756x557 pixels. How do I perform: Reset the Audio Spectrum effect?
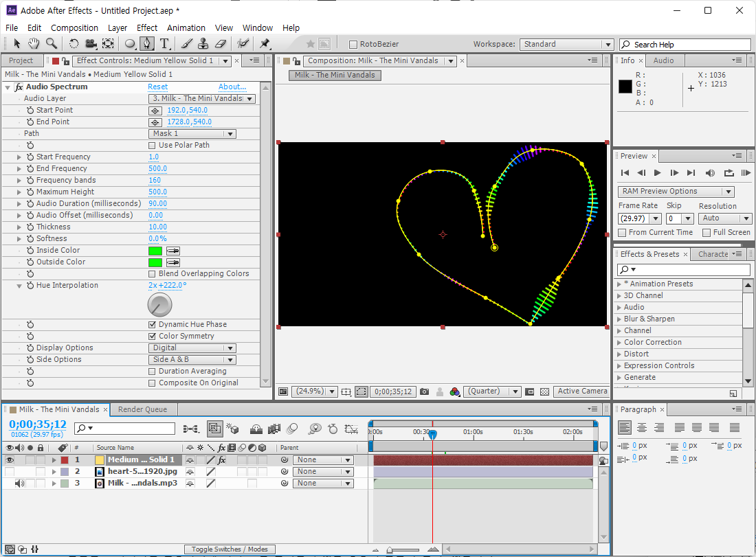(157, 87)
